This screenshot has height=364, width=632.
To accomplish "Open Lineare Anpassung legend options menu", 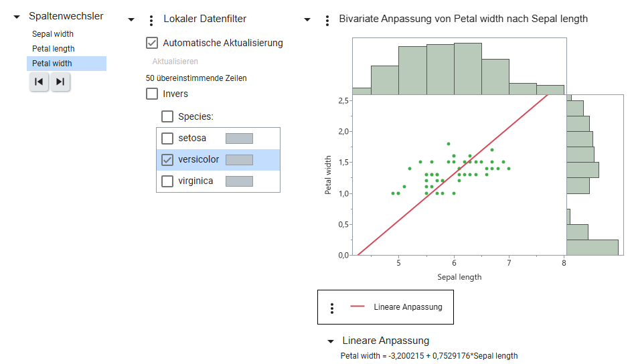I will pyautogui.click(x=331, y=308).
